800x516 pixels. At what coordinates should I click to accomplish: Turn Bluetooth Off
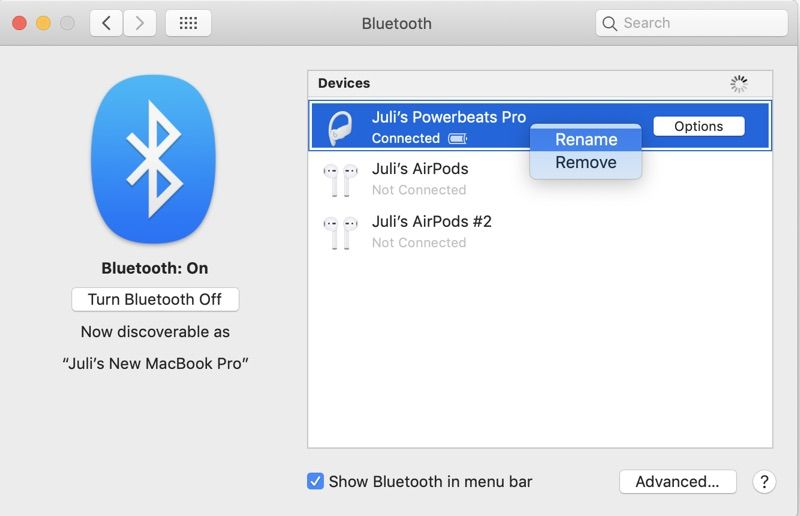tap(155, 299)
